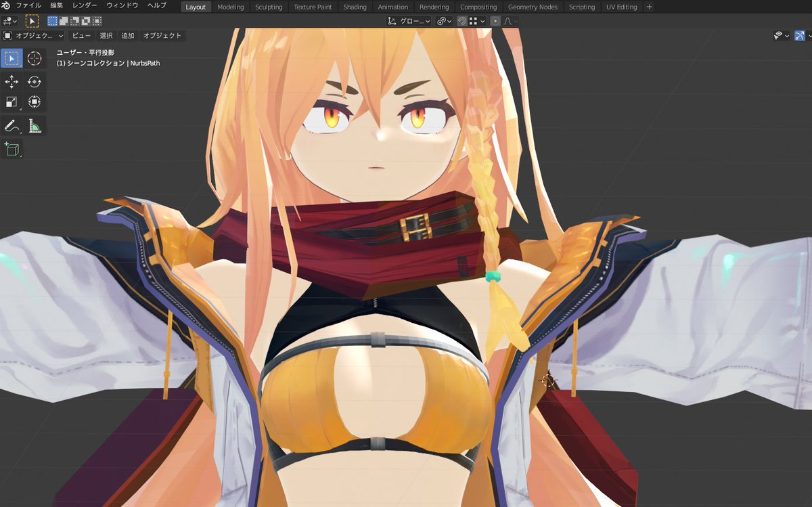The width and height of the screenshot is (812, 507).
Task: Switch to Scripting workspace tab
Action: pyautogui.click(x=582, y=7)
